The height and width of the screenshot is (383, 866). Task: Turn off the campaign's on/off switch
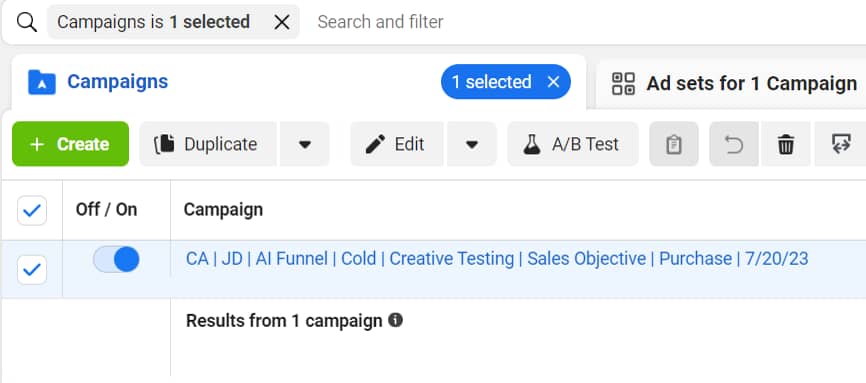116,259
